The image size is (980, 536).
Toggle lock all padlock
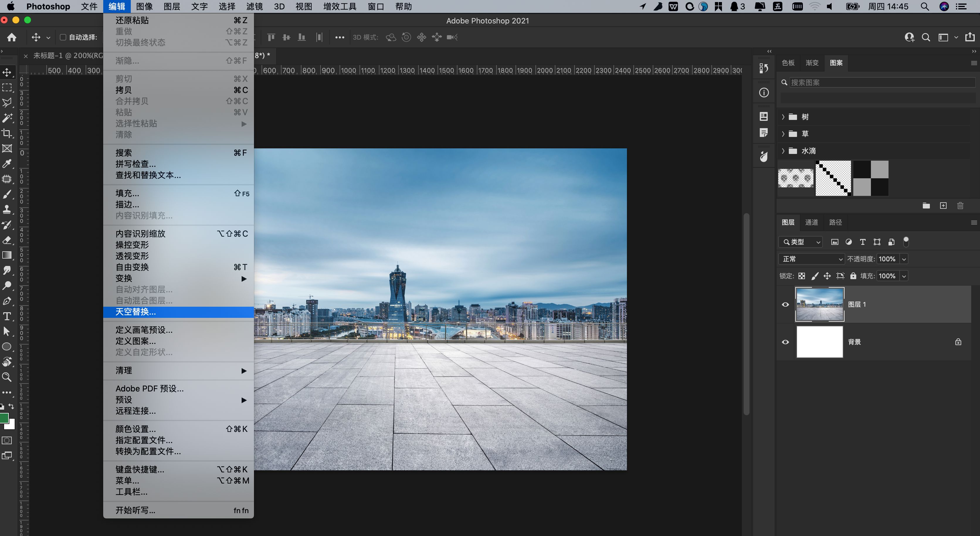tap(853, 276)
